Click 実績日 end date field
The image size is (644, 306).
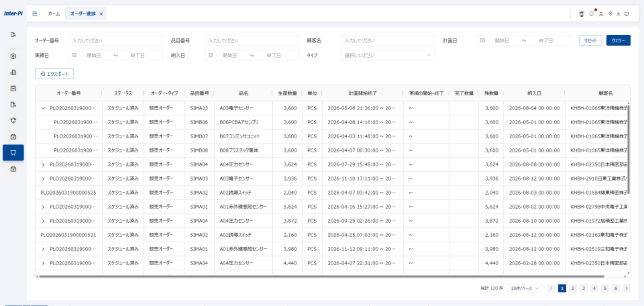[x=138, y=55]
